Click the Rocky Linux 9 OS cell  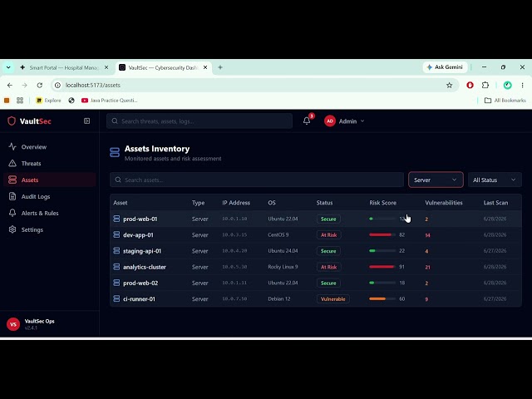pyautogui.click(x=283, y=267)
